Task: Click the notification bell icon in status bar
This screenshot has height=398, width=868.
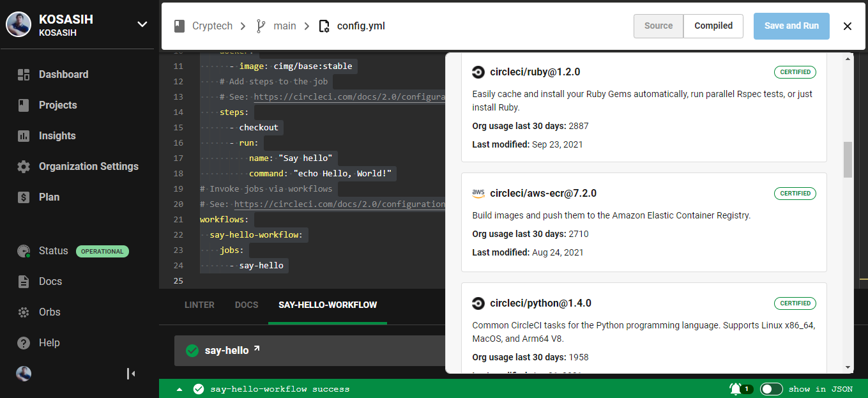Action: click(735, 388)
